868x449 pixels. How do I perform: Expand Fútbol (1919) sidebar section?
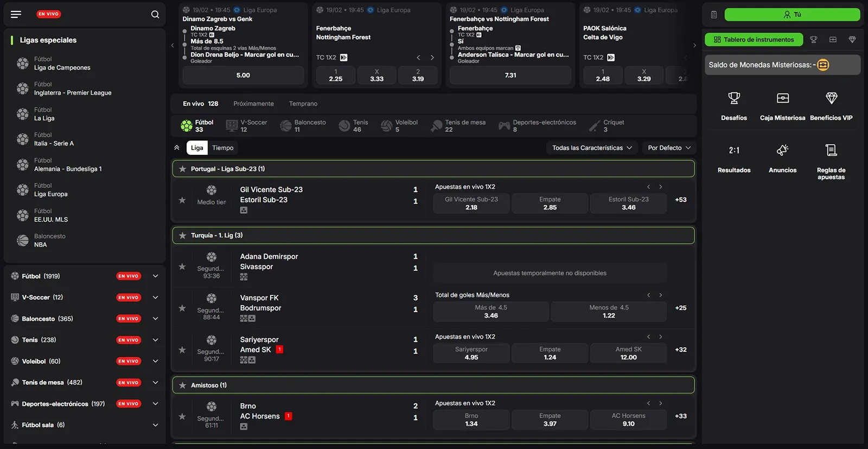(155, 276)
